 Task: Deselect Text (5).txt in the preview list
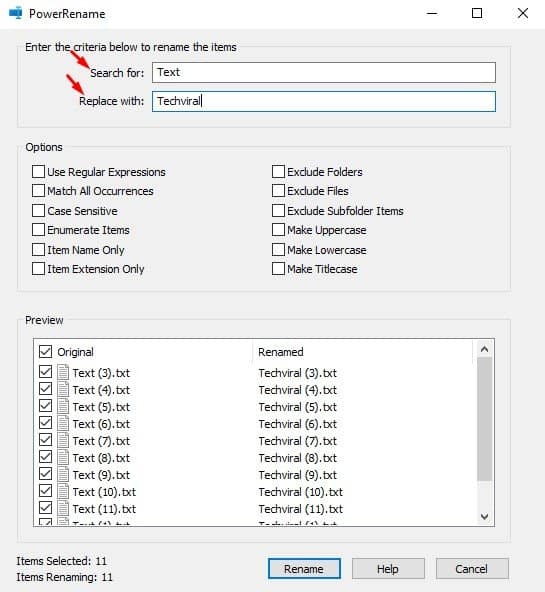(x=45, y=406)
